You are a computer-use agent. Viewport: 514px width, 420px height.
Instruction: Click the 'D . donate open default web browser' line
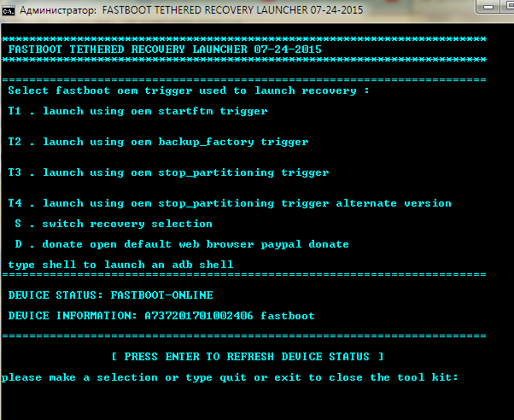pos(182,245)
